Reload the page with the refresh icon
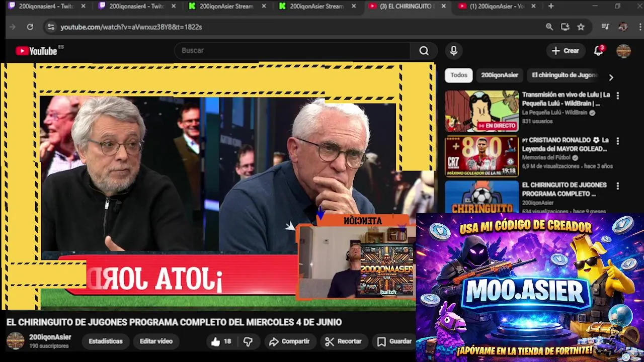This screenshot has width=644, height=362. tap(30, 27)
